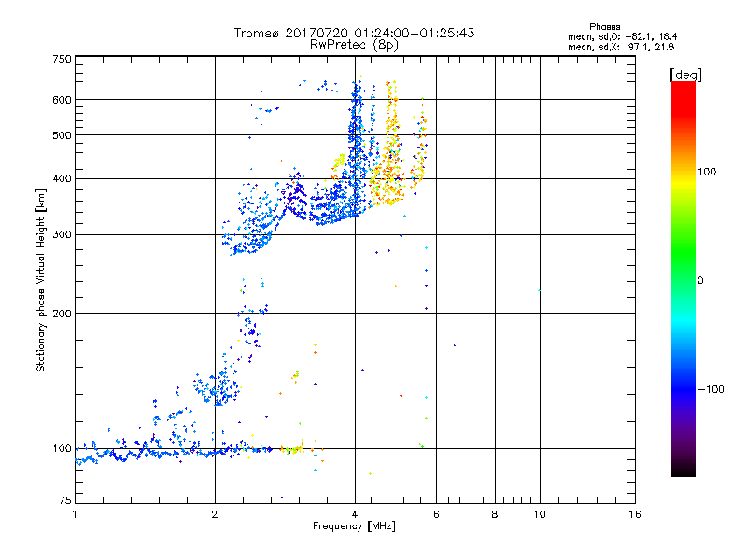747x560 pixels.
Task: Click the y-axis tick label "600"
Action: click(x=62, y=100)
